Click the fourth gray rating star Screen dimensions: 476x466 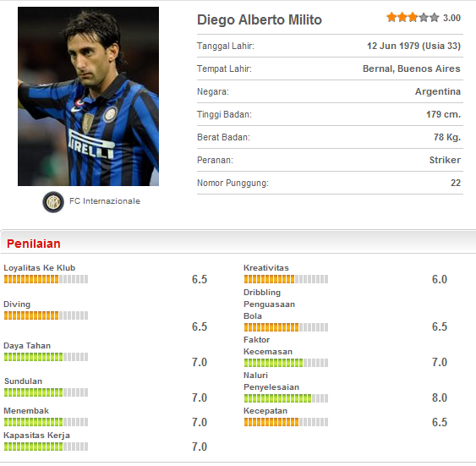coord(424,17)
